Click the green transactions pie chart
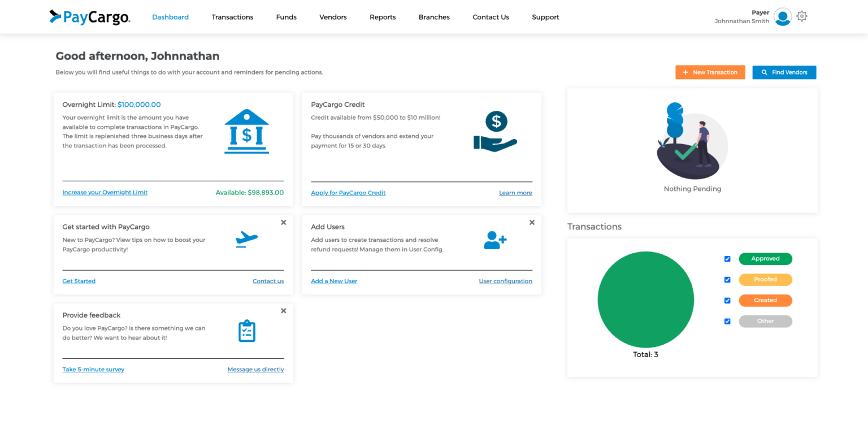 [x=646, y=300]
